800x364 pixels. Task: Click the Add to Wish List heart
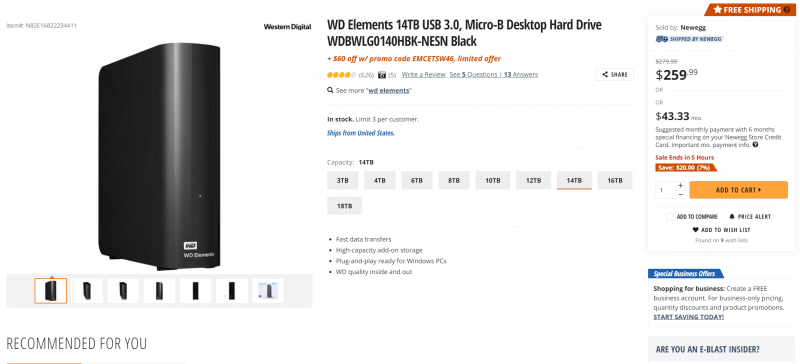[x=695, y=230]
